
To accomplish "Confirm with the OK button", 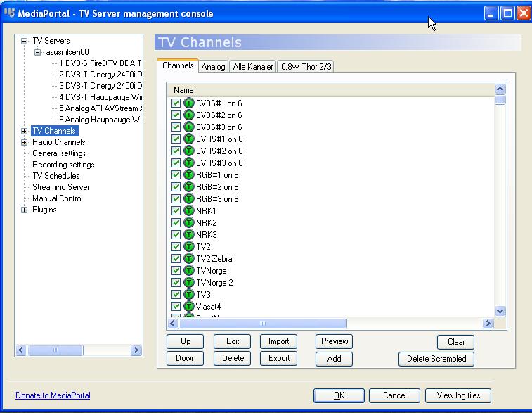I will click(339, 395).
